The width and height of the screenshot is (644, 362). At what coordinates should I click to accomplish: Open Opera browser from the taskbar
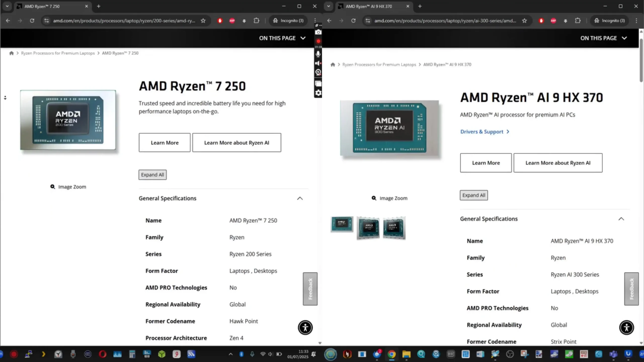pyautogui.click(x=103, y=354)
